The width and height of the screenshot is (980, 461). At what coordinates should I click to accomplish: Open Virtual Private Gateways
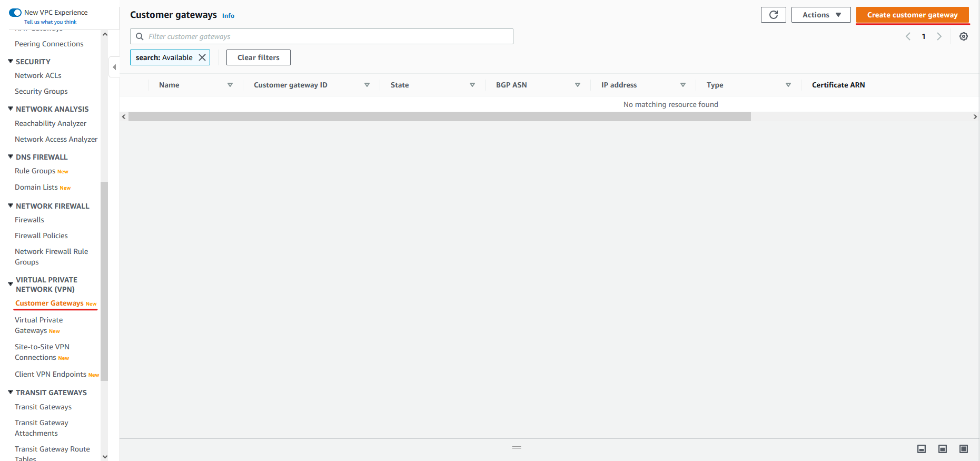(38, 325)
